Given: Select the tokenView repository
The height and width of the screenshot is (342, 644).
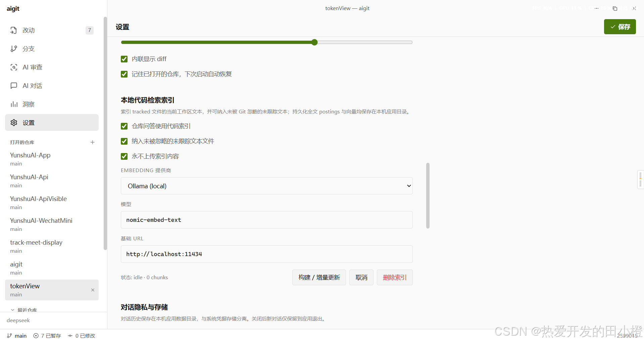Looking at the screenshot, I should [52, 290].
